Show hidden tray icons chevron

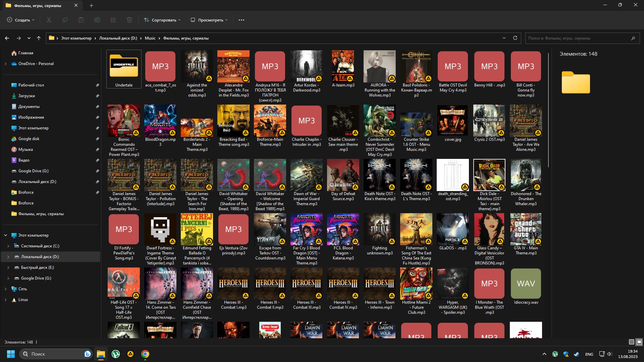point(544,354)
